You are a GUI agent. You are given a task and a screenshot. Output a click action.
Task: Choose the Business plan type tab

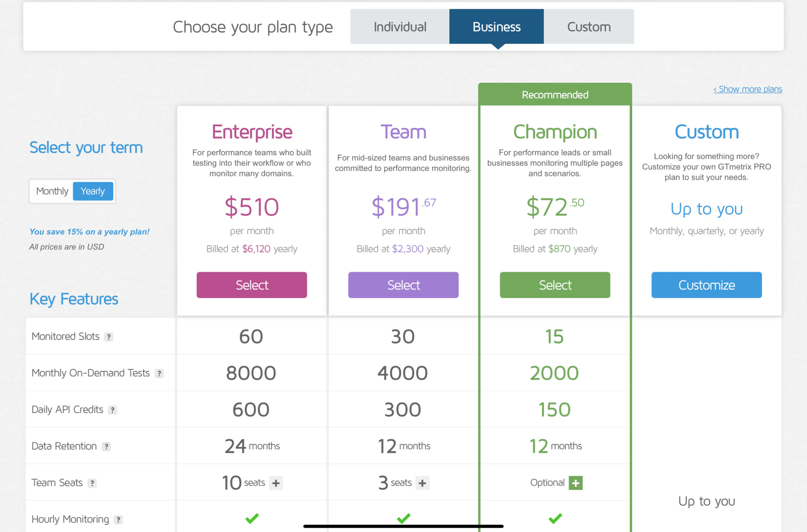pos(496,27)
